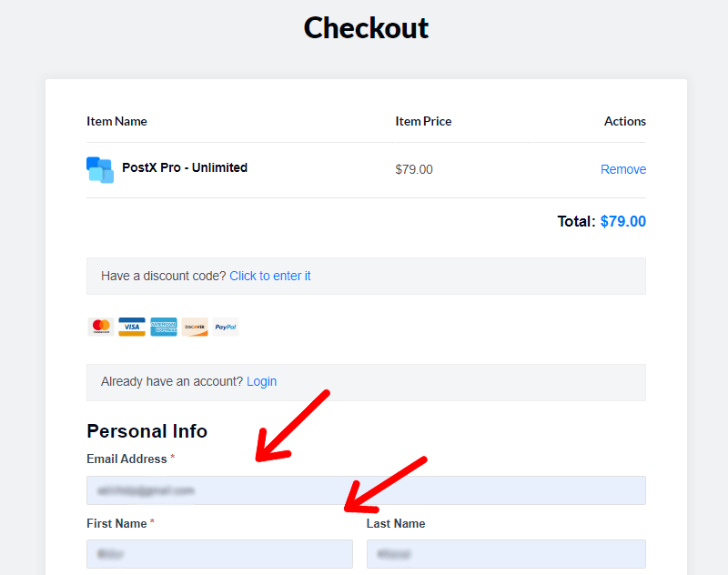This screenshot has height=575, width=728.
Task: Click the Login link for existing accounts
Action: [261, 381]
